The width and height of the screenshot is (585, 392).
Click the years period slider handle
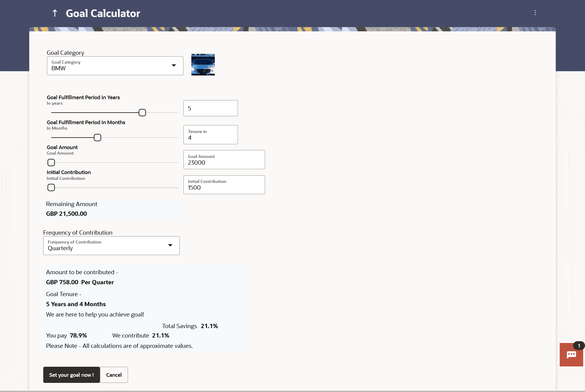[142, 113]
